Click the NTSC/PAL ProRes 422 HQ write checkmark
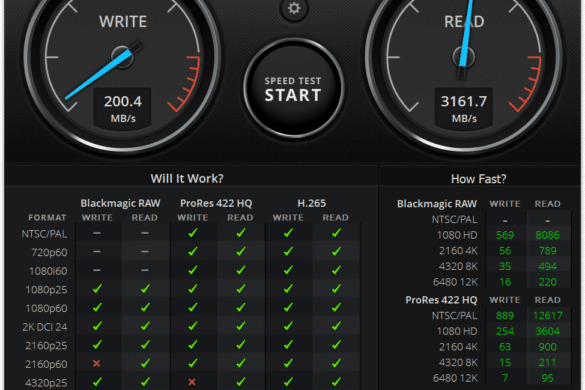The width and height of the screenshot is (585, 390). 193,233
